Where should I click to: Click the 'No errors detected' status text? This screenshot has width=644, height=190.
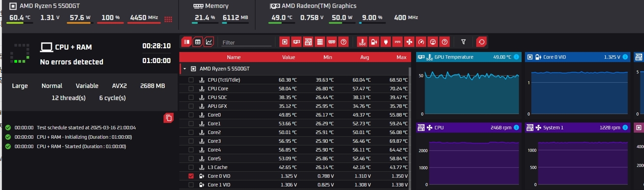(x=71, y=62)
